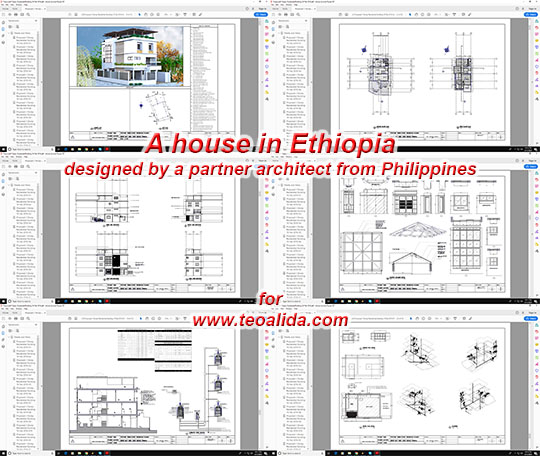Open Help menu in house rendering window
Viewport: 540px width, 456px height.
[x=26, y=5]
